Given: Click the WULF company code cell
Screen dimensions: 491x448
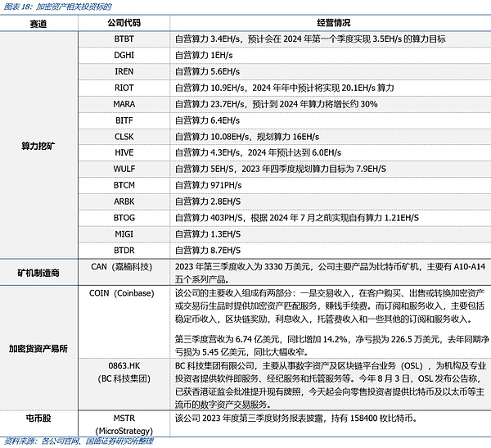Looking at the screenshot, I should 124,170.
